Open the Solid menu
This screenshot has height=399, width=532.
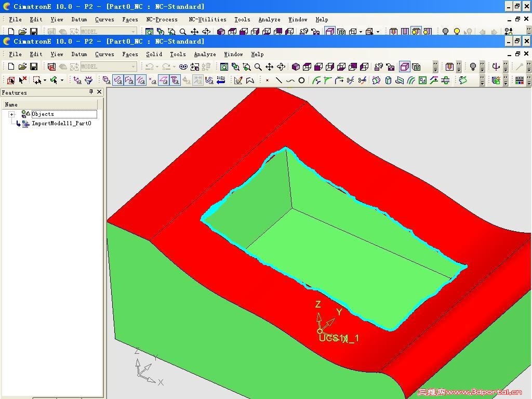pyautogui.click(x=154, y=54)
